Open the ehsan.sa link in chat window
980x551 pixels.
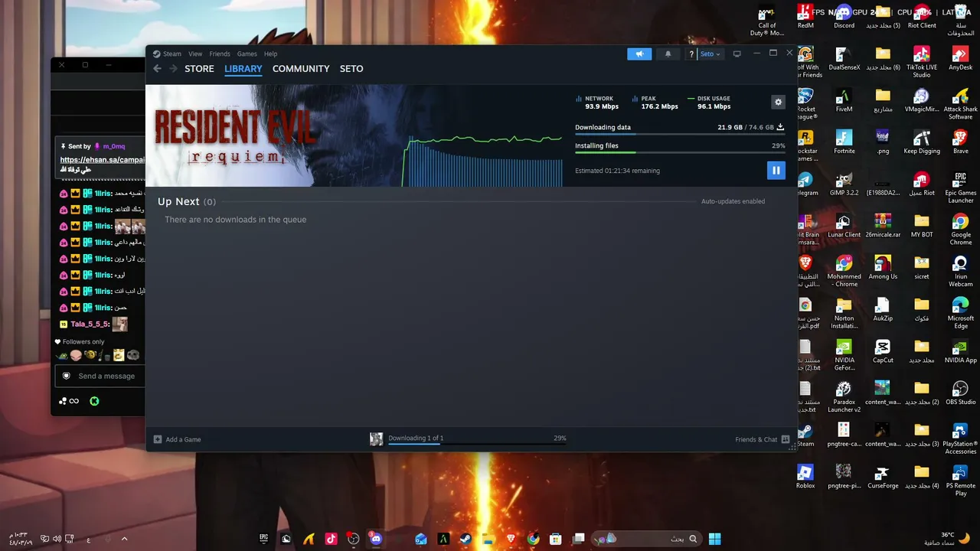(103, 160)
